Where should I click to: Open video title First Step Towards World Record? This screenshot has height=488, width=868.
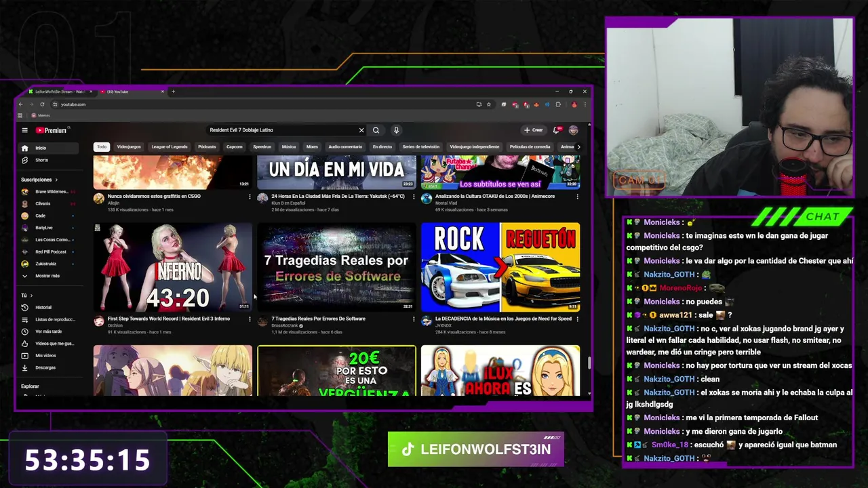pos(169,319)
